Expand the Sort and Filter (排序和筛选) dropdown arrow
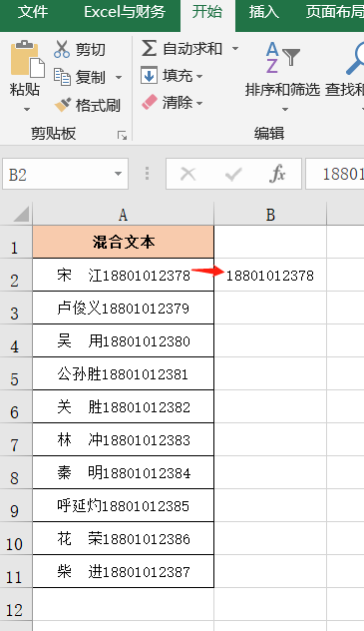The height and width of the screenshot is (631, 364). (x=285, y=109)
